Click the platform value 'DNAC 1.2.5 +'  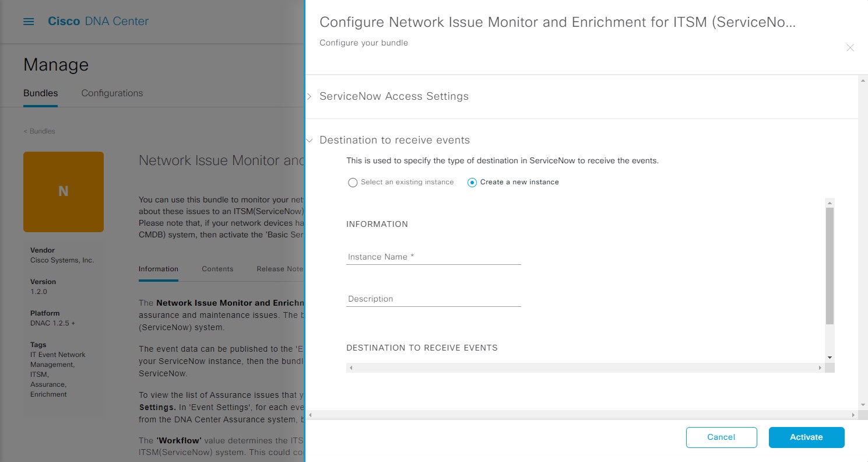pos(52,323)
